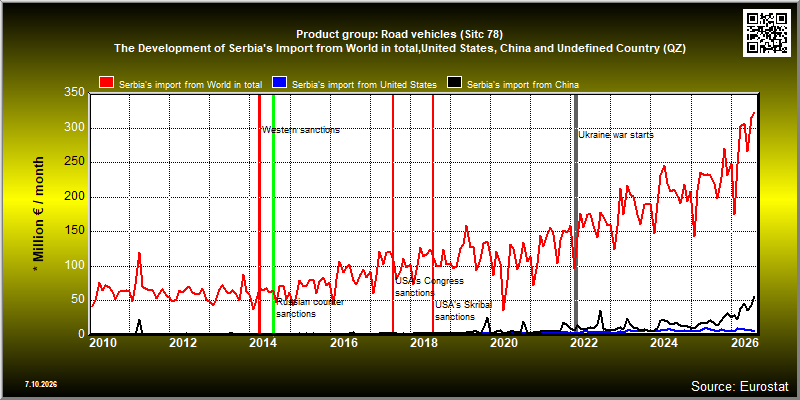The height and width of the screenshot is (400, 800).
Task: Select "Serbia's import from World in total" legend label
Action: (190, 85)
